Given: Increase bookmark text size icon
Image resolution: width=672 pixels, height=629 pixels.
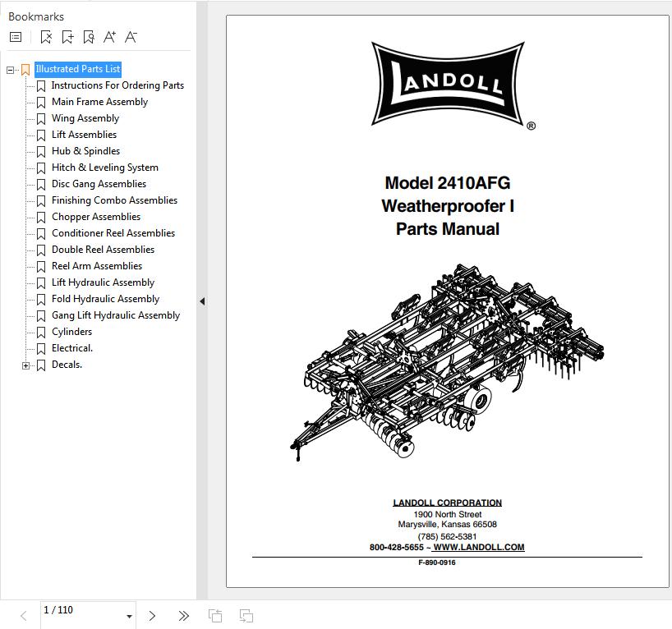Looking at the screenshot, I should [x=110, y=37].
